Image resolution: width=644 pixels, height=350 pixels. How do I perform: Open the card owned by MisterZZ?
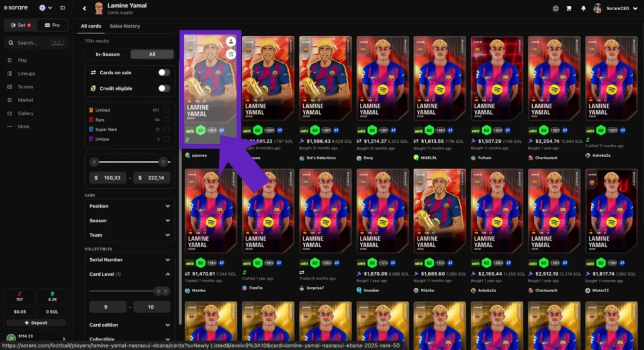(611, 211)
